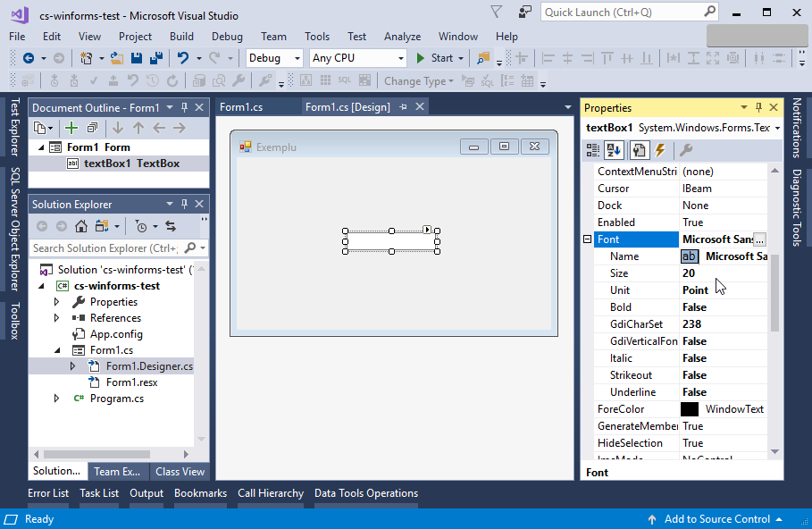Screen dimensions: 812x529
Task: Click move up arrow in Document Outline
Action: coord(138,128)
